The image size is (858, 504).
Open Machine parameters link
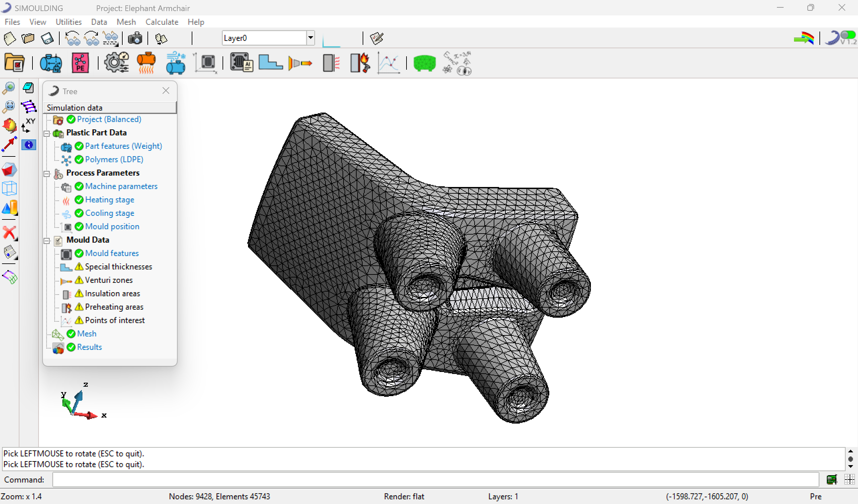click(121, 186)
